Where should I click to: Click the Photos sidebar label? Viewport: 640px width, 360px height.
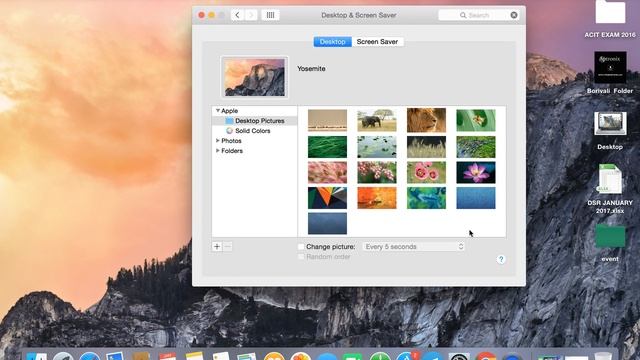(x=231, y=140)
